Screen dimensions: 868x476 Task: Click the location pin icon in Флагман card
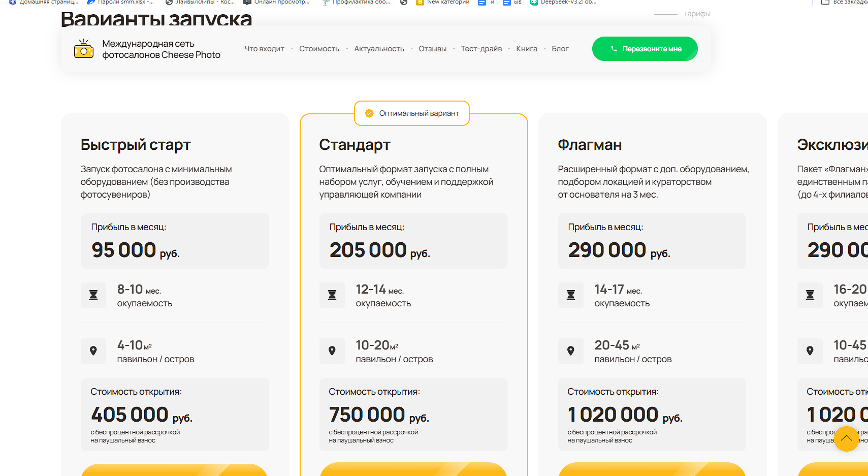pyautogui.click(x=571, y=351)
